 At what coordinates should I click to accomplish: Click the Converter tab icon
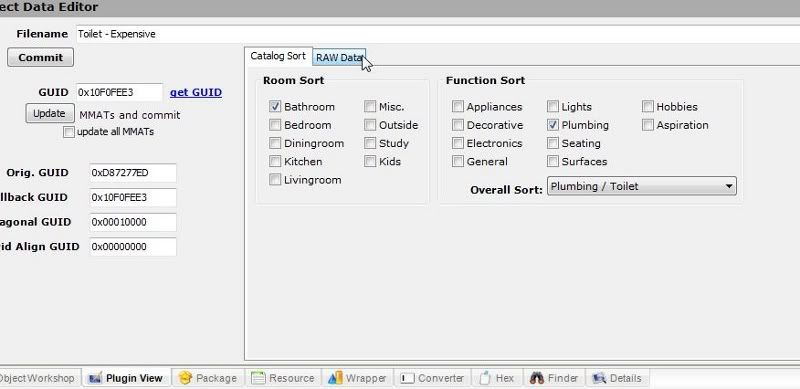[x=407, y=378]
